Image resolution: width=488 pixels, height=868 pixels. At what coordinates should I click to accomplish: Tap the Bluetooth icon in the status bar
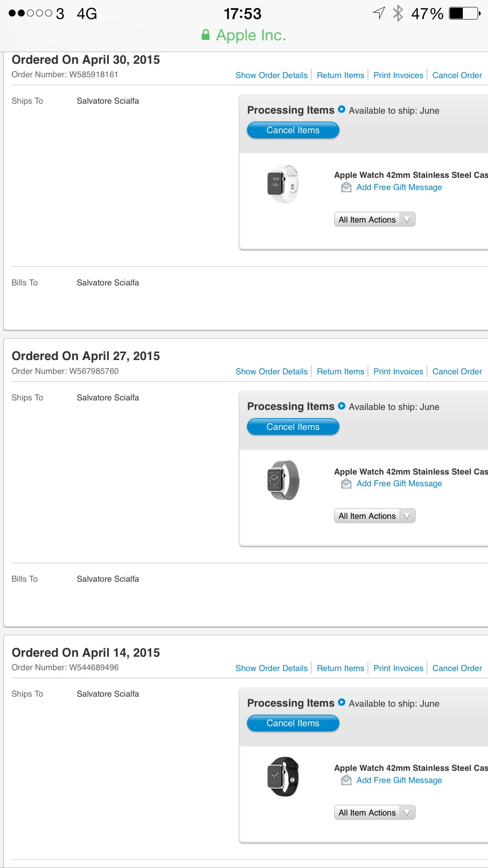pos(397,13)
